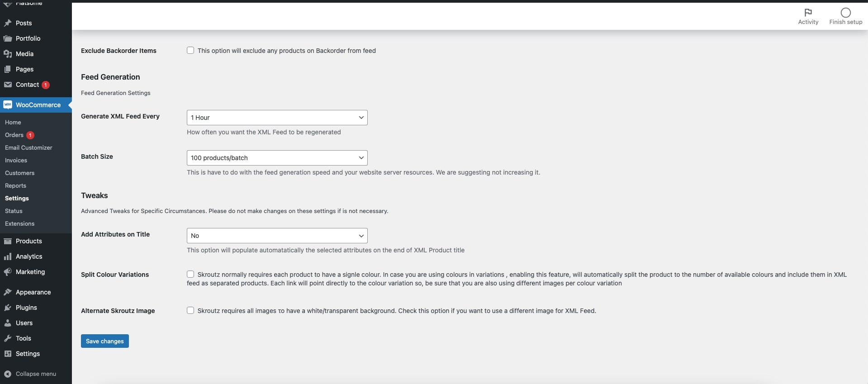868x384 pixels.
Task: Open Orders in WooCommerce submenu
Action: pyautogui.click(x=14, y=135)
